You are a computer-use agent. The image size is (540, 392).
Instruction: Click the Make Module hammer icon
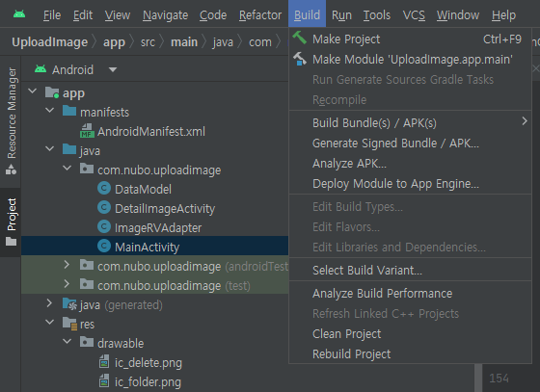[x=300, y=59]
